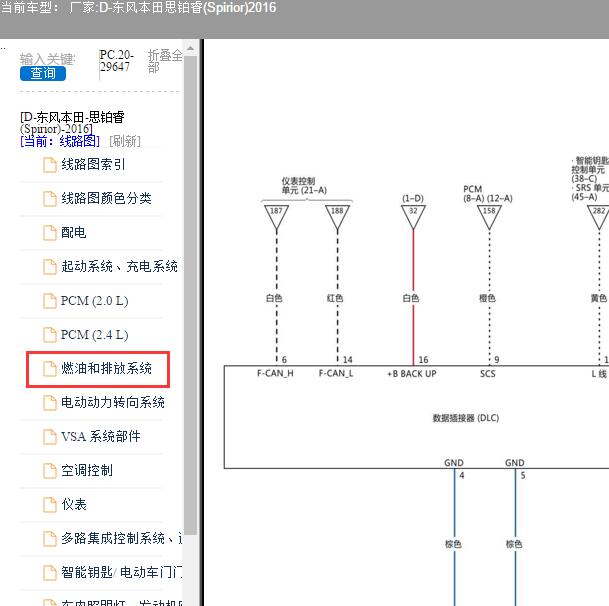Click document icon beside VSA 系统部件

point(50,437)
